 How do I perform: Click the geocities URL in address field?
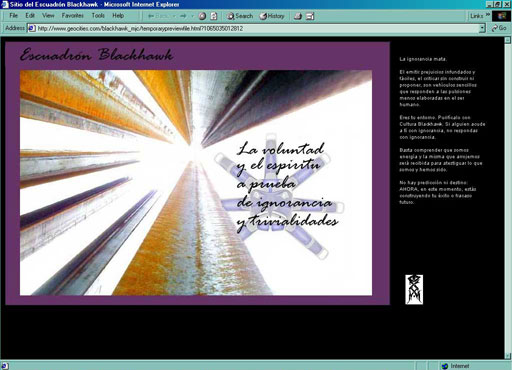click(140, 29)
